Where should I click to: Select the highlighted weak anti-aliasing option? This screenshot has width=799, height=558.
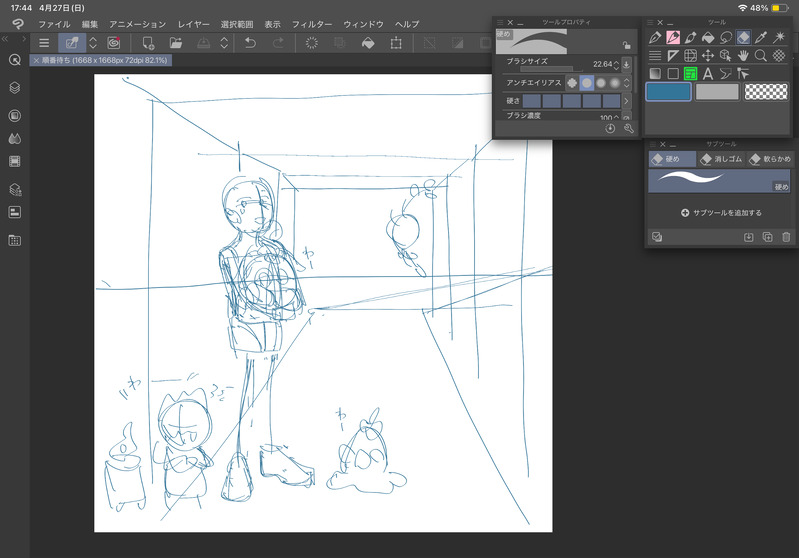click(587, 83)
